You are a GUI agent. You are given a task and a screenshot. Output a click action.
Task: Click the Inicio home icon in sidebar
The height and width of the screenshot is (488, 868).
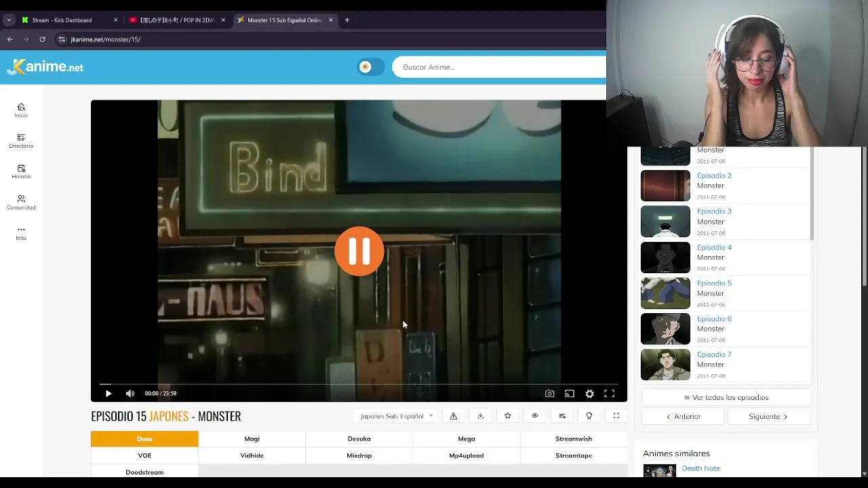[x=21, y=107]
